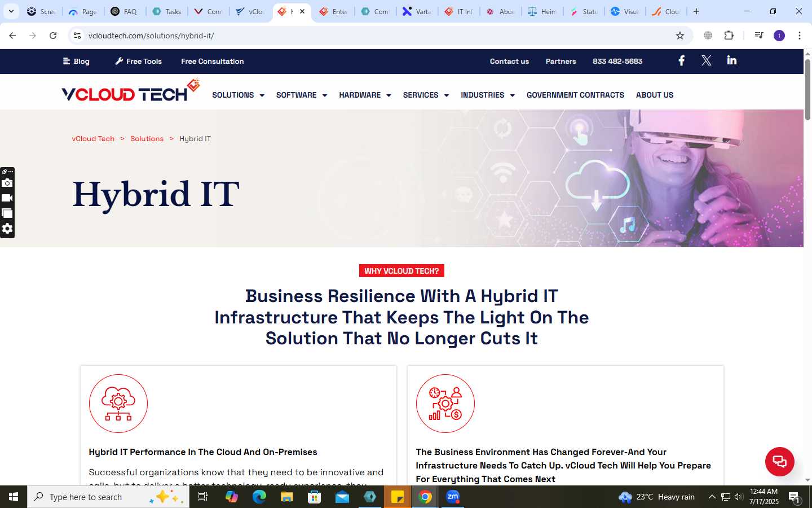Screen dimensions: 812x508
Task: Switch to the Visua browser tab
Action: point(626,11)
